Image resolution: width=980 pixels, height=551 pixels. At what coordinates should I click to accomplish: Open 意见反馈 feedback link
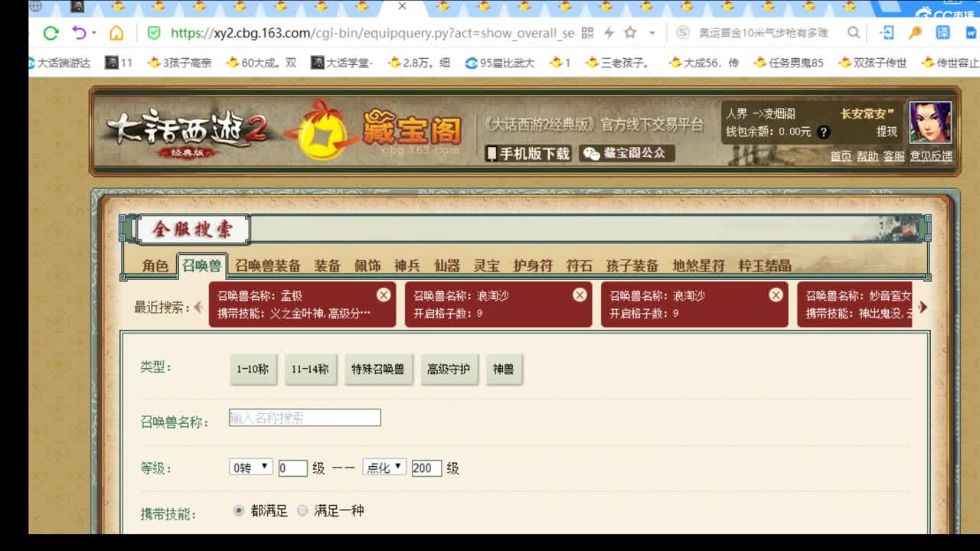click(931, 156)
